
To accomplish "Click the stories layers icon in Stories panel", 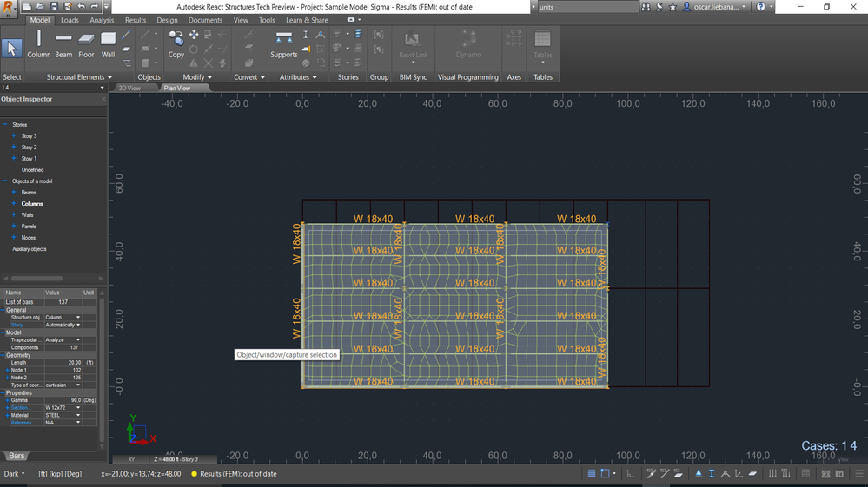I will tap(358, 35).
